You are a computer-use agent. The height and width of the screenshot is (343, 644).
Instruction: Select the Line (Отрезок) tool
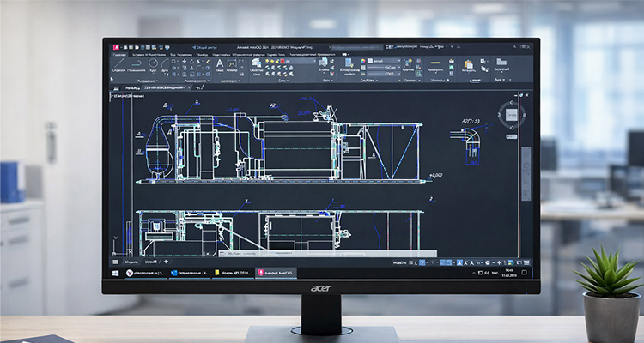tap(118, 65)
